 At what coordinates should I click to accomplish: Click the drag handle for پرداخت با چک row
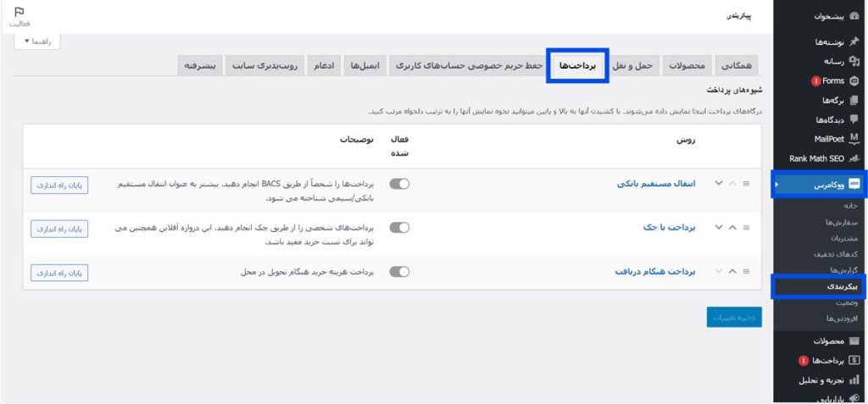tap(746, 228)
